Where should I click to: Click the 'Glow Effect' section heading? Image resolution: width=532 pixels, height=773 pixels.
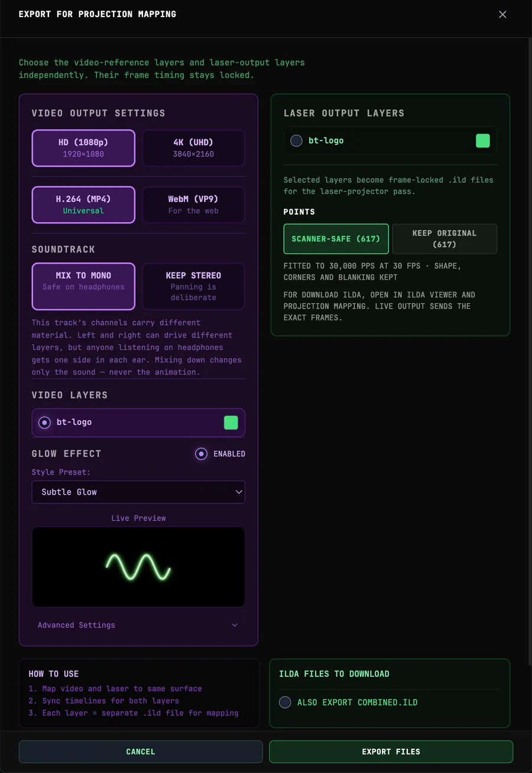67,454
